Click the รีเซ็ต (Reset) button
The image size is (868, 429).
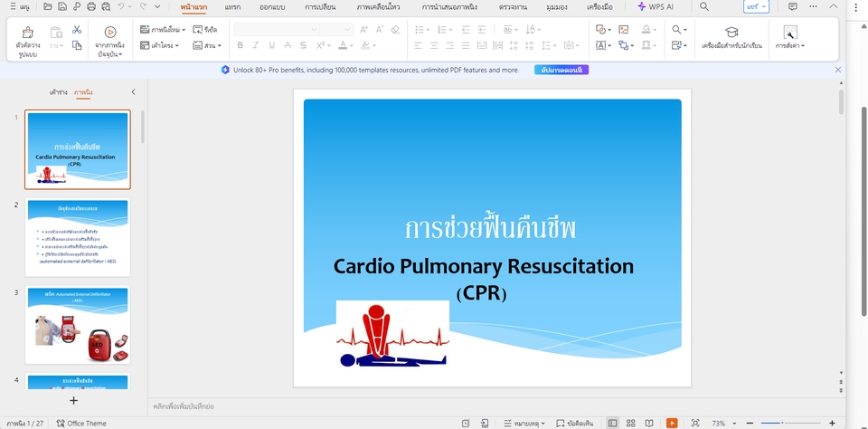pos(205,29)
